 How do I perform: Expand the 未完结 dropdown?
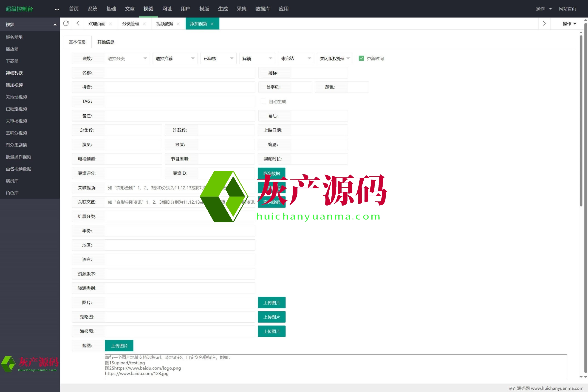click(296, 59)
